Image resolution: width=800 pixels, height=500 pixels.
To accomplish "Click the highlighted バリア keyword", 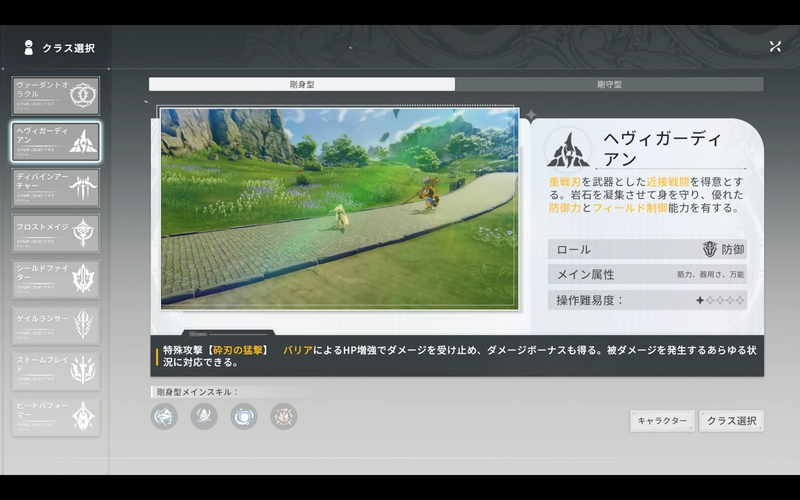I will pyautogui.click(x=298, y=350).
